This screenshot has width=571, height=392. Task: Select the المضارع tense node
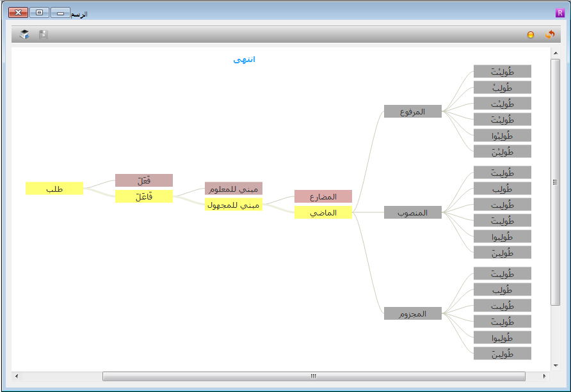(x=323, y=196)
